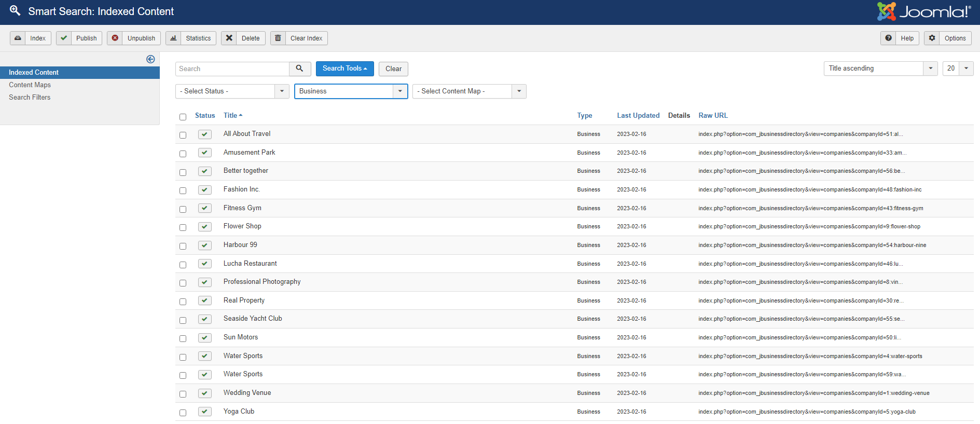Image resolution: width=980 pixels, height=424 pixels.
Task: Check the Lucha Restaurant row checkbox
Action: pos(183,265)
